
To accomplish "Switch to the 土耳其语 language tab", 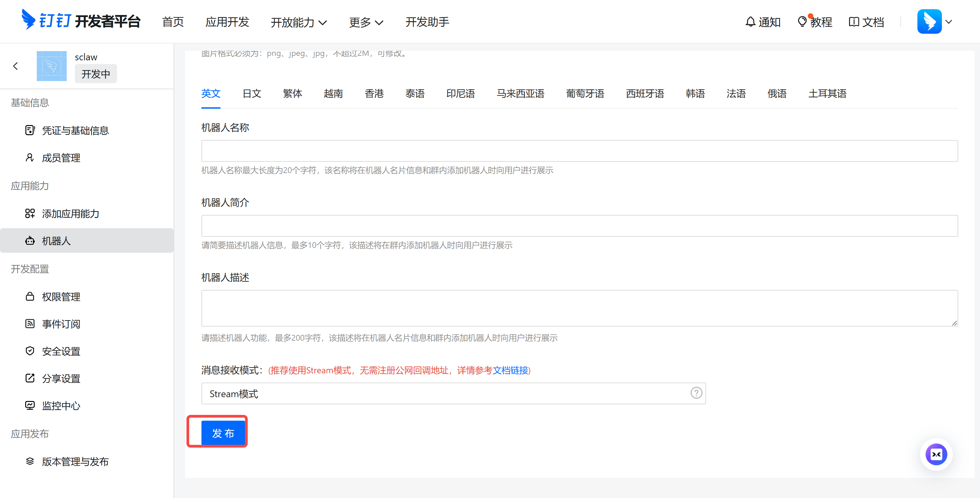I will (x=827, y=94).
